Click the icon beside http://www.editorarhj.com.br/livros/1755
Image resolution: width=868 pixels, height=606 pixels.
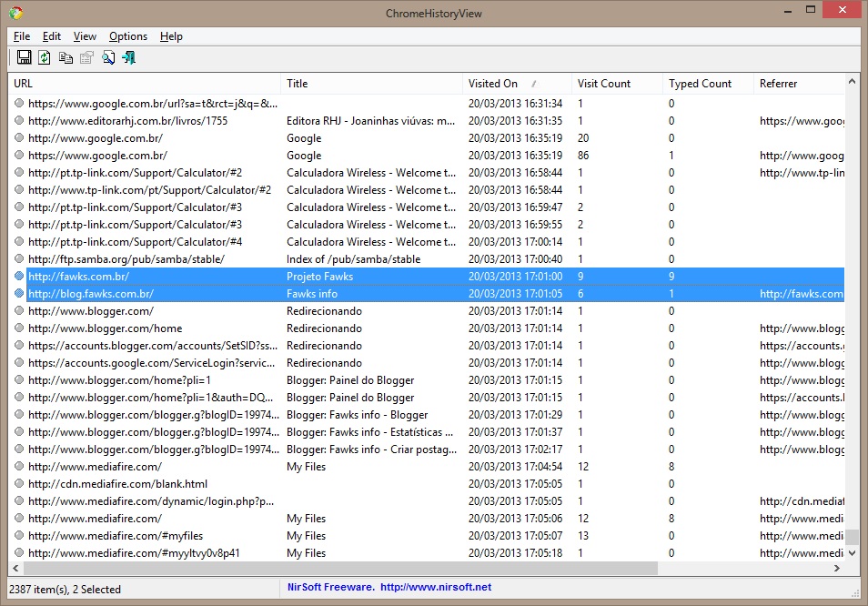(19, 120)
